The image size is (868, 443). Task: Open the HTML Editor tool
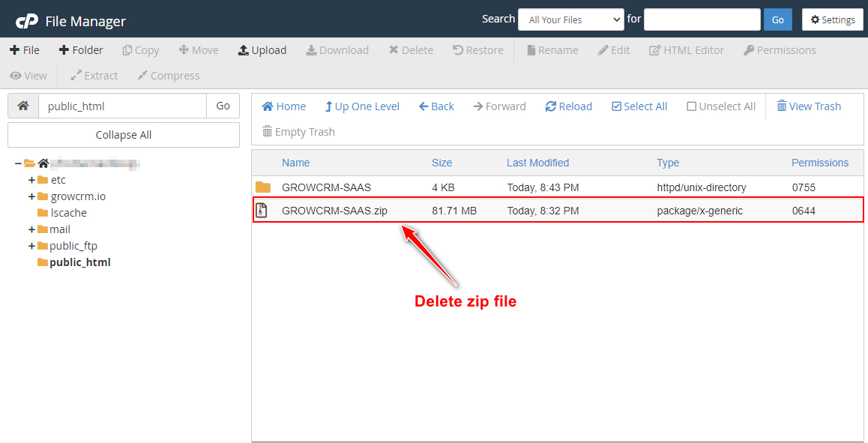click(687, 50)
